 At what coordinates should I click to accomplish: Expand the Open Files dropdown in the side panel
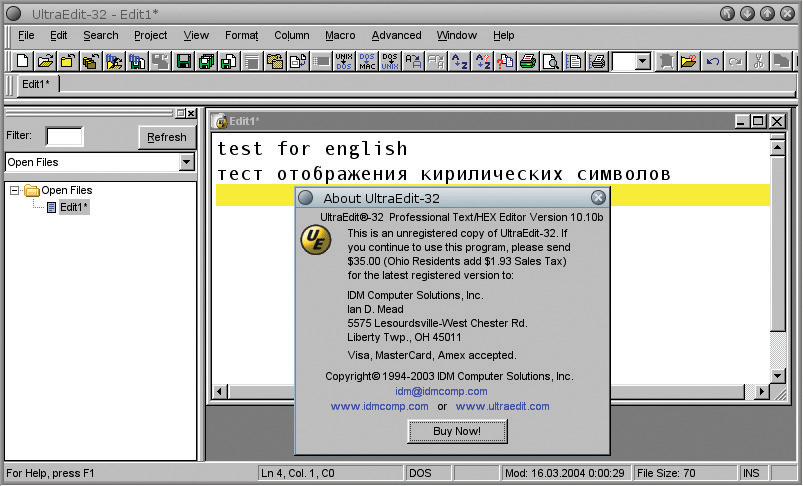[x=187, y=162]
